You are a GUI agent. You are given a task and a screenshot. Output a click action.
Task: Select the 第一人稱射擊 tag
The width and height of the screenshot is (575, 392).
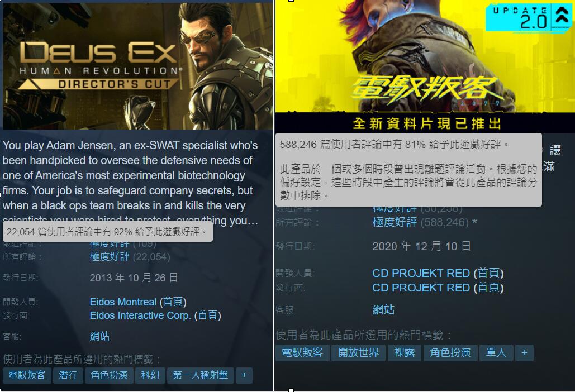(200, 375)
